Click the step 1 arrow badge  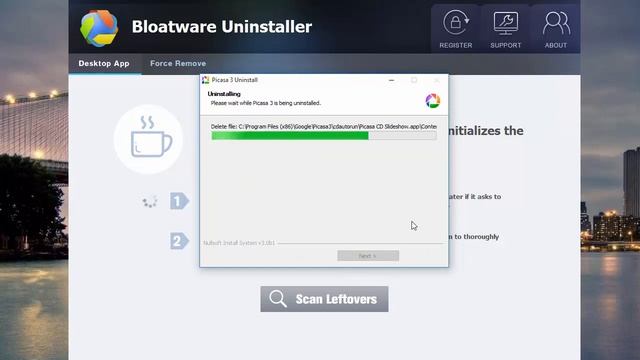pos(179,201)
